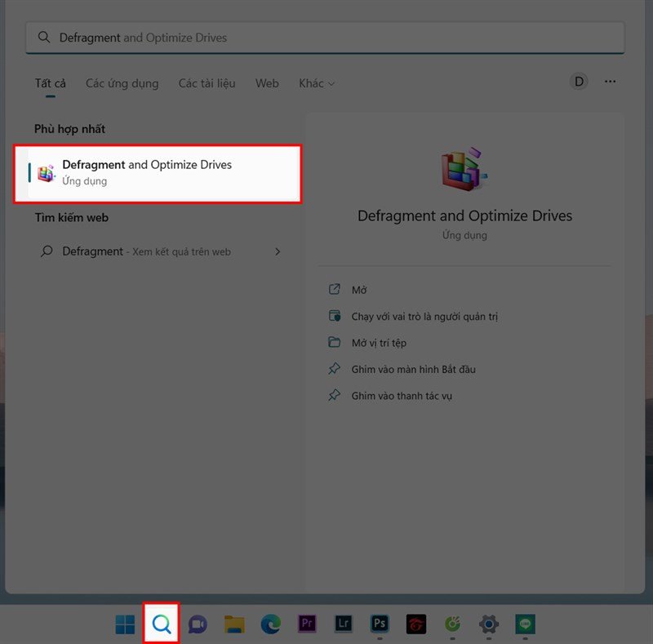
Task: Choose Chạy với vai trò người quản trị
Action: (424, 316)
